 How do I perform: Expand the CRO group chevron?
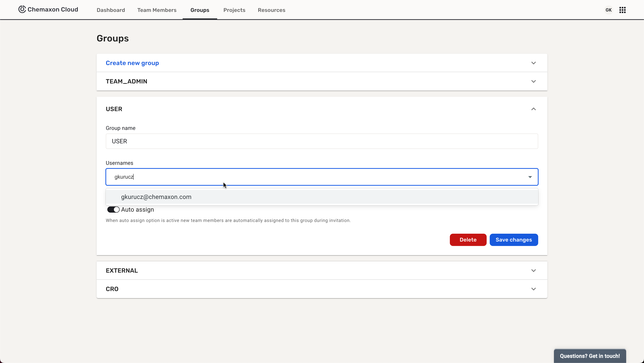point(533,289)
